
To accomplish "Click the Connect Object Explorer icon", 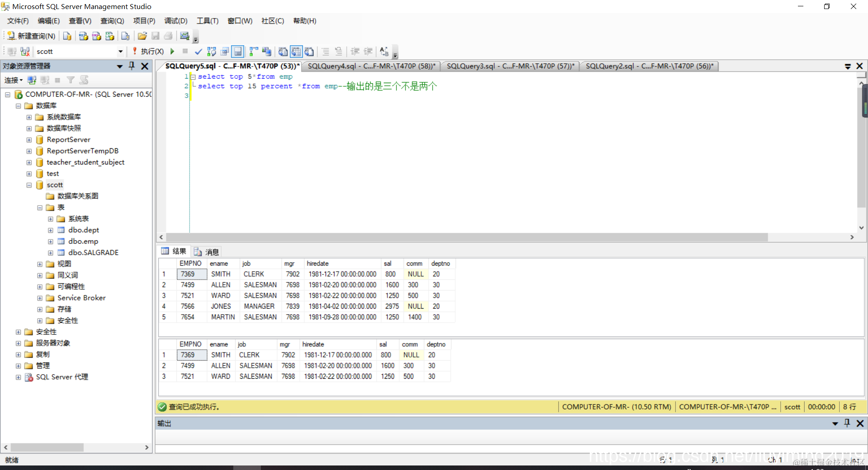I will click(32, 80).
